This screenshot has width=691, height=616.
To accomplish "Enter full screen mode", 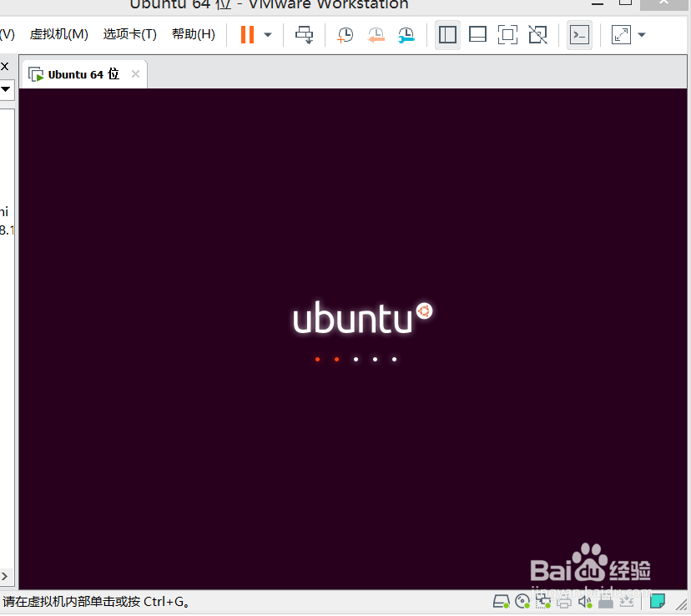I will 507,35.
